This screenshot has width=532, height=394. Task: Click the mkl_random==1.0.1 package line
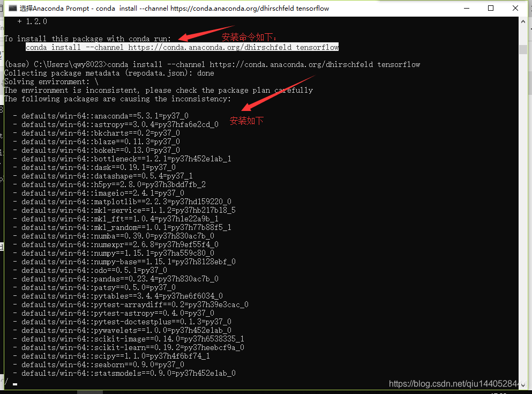click(x=122, y=227)
